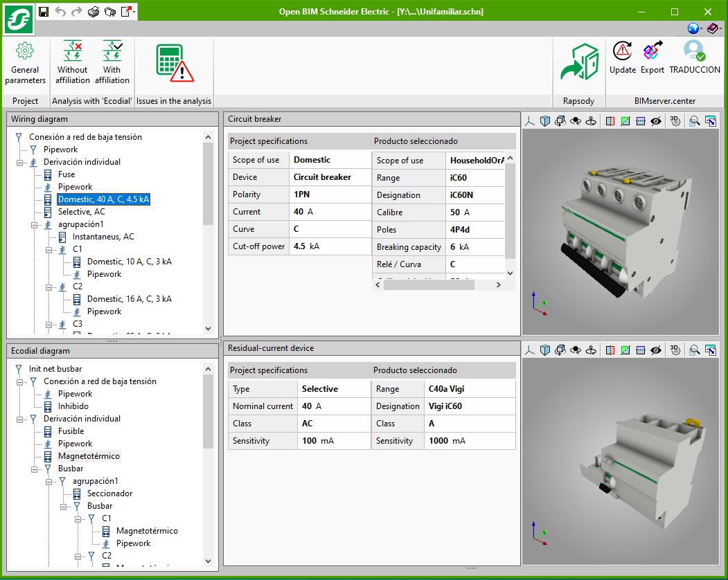Viewport: 728px width, 580px height.
Task: Click the Undo arrow in title bar
Action: point(60,12)
